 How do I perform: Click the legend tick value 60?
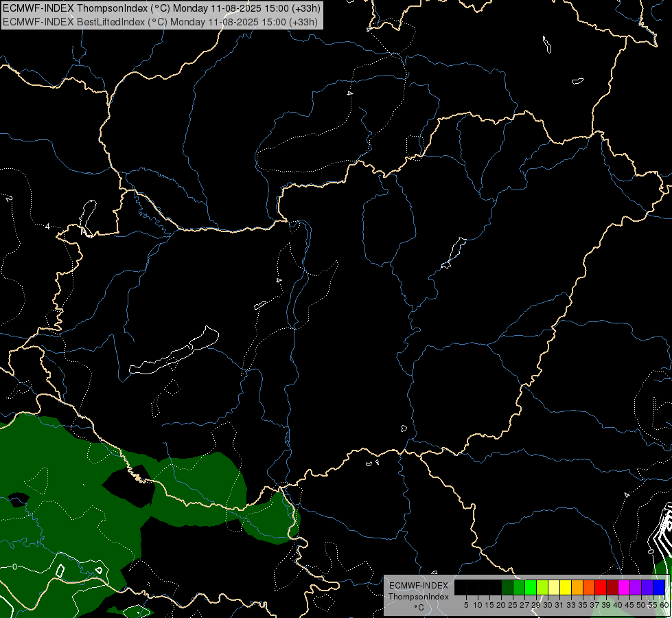point(664,605)
